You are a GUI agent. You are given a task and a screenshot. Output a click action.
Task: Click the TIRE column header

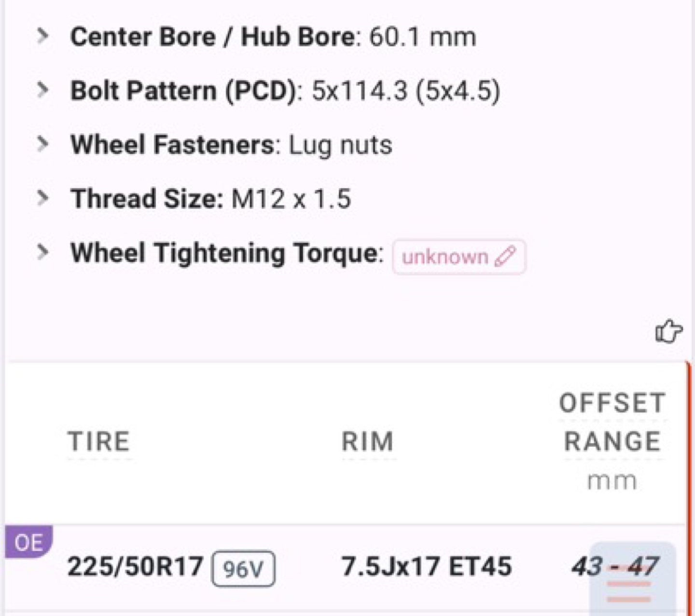coord(99,441)
